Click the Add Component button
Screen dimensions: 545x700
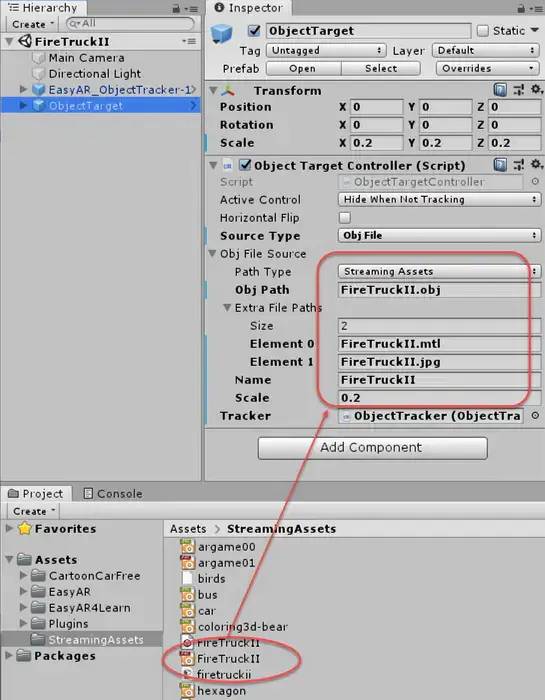(372, 448)
